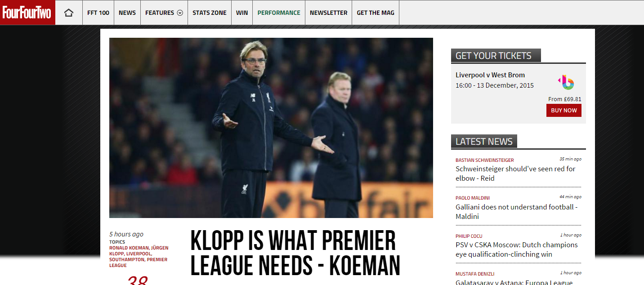Open the Stats Zone tab
The image size is (644, 285).
click(210, 13)
